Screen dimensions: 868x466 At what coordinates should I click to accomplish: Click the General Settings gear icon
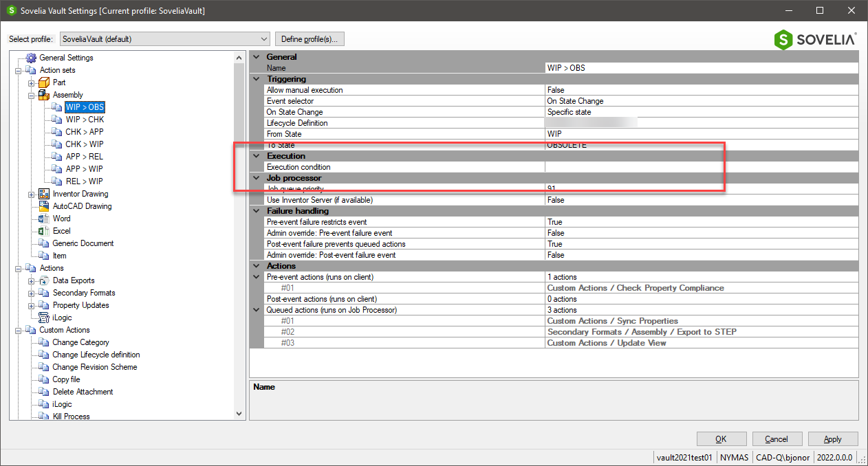tap(31, 58)
